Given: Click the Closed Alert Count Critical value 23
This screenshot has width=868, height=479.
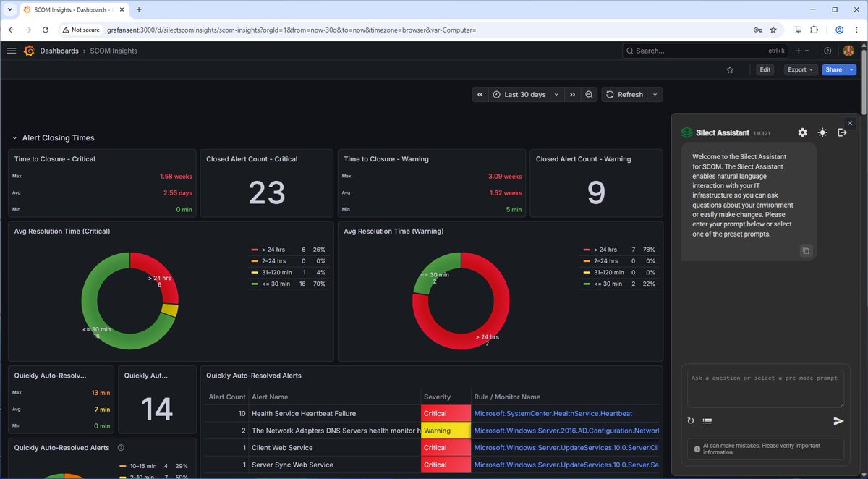Looking at the screenshot, I should [267, 193].
